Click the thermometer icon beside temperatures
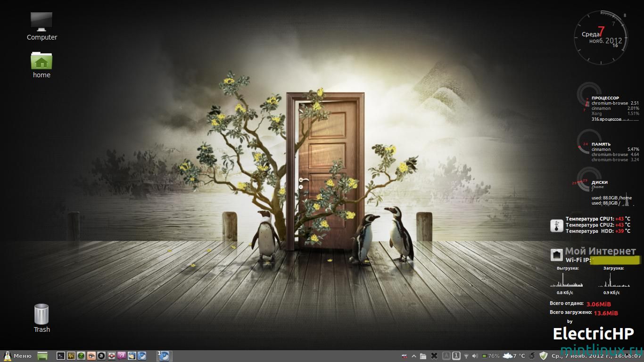The image size is (644, 362). click(x=557, y=226)
